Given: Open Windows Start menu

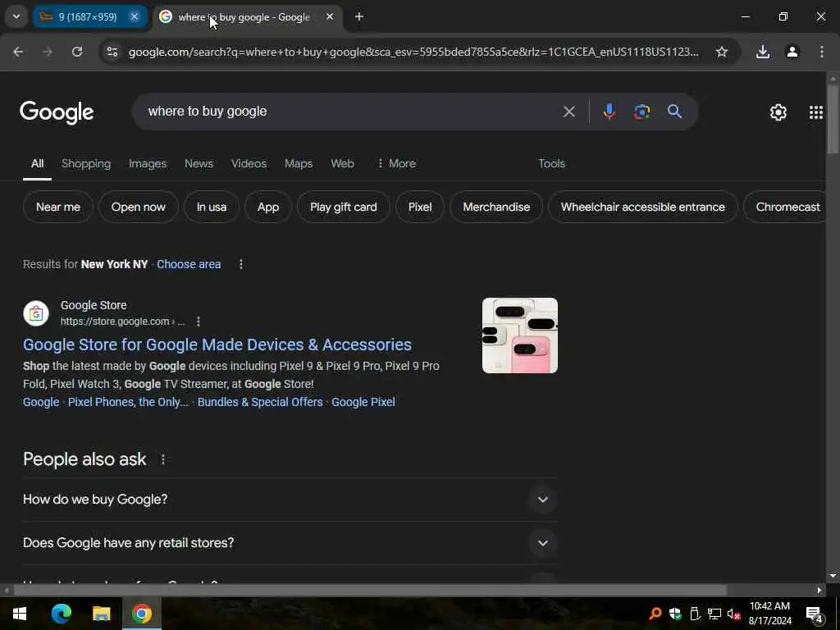Looking at the screenshot, I should click(x=20, y=614).
